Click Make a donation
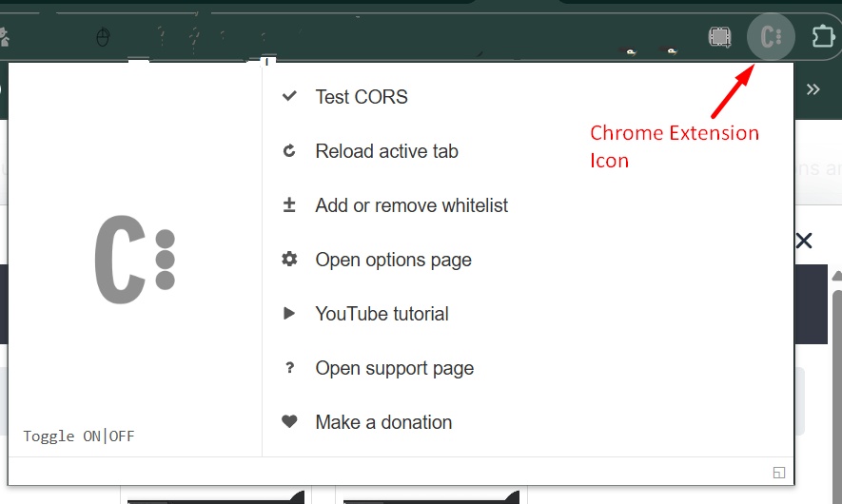This screenshot has width=842, height=504. point(383,422)
